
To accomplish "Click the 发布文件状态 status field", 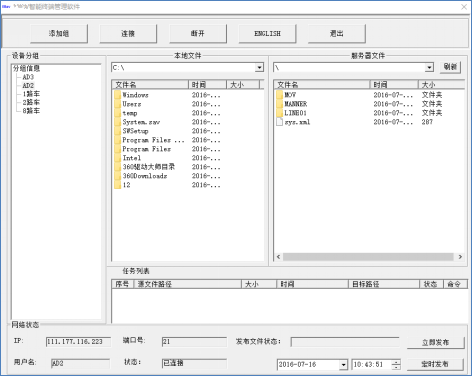I will (x=345, y=342).
